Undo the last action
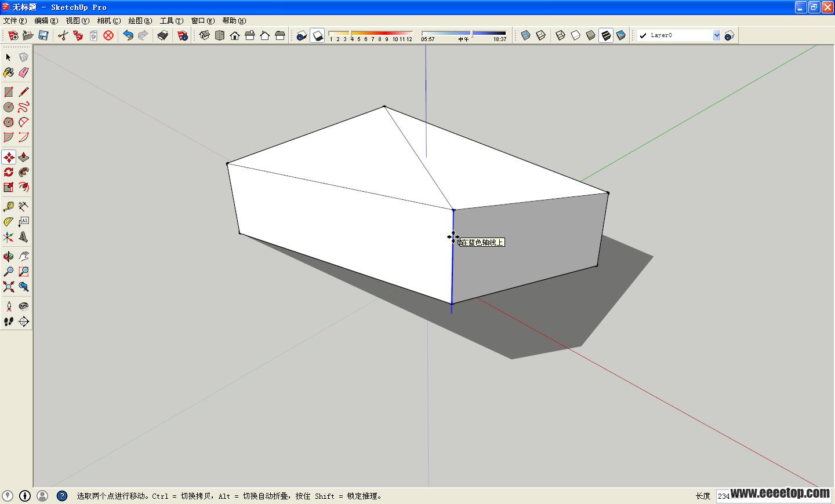 tap(128, 35)
